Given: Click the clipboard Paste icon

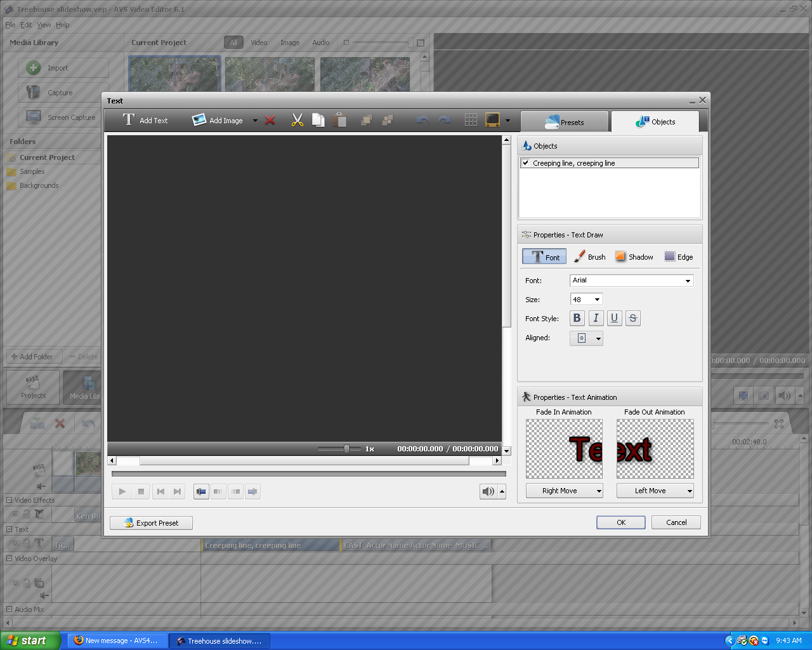Looking at the screenshot, I should [x=340, y=120].
